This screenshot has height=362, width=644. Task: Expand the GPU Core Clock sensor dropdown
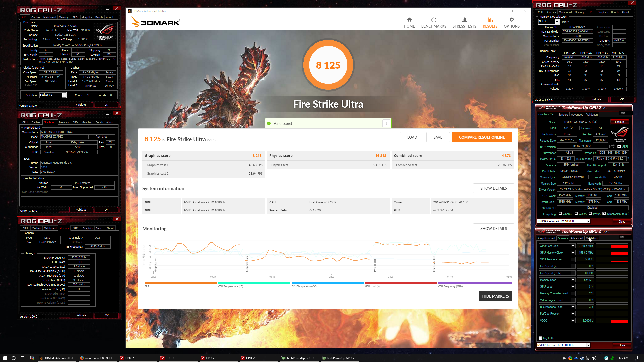click(x=573, y=246)
